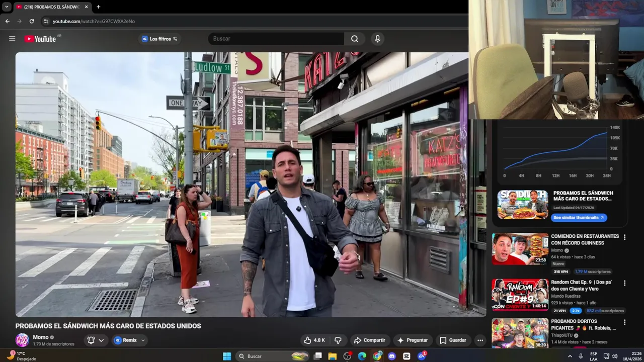The image size is (644, 362).
Task: Open taskbar weather widget 17°C Despejado
Action: click(22, 356)
